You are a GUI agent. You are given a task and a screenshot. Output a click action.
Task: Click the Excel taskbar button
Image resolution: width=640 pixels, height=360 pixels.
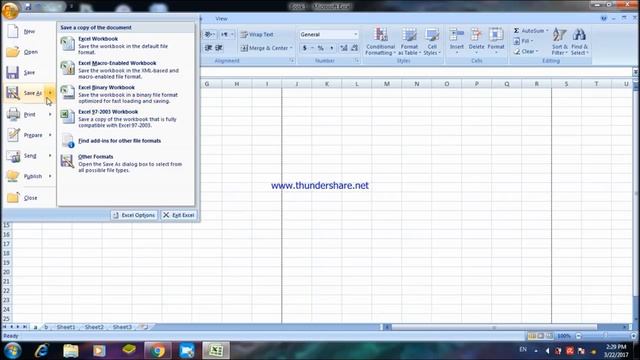point(216,351)
